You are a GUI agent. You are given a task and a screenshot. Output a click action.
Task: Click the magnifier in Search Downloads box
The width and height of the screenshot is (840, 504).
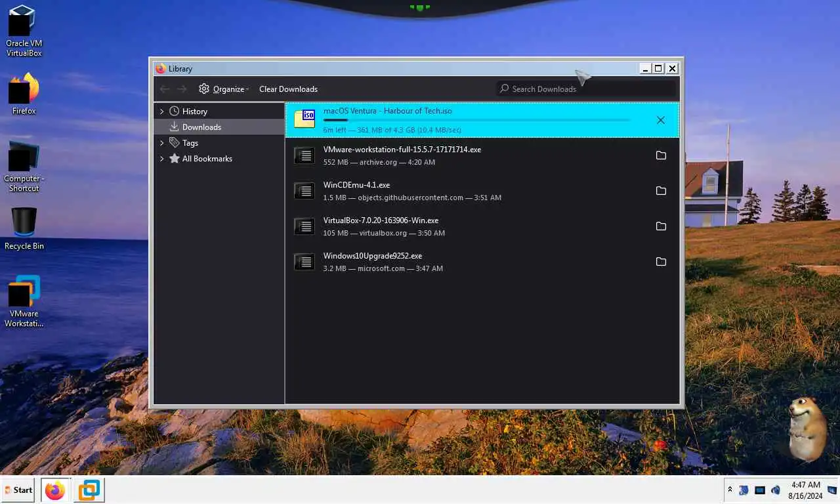504,89
